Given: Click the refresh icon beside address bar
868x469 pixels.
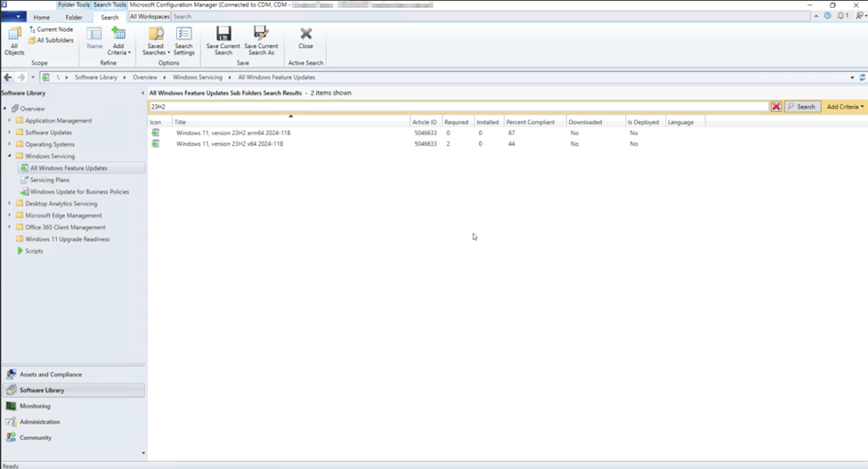Looking at the screenshot, I should [862, 77].
